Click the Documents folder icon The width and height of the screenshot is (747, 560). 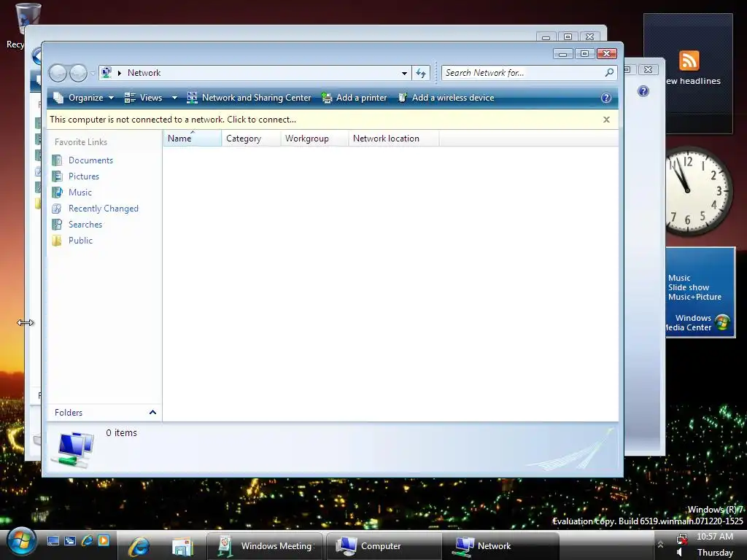pos(57,160)
